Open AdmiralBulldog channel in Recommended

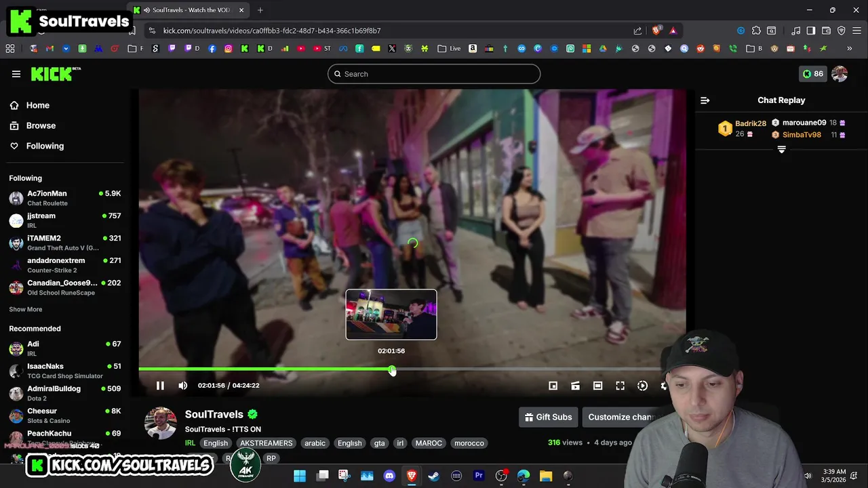65,393
